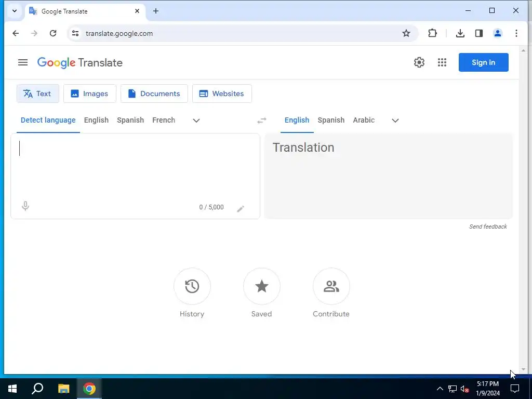
Task: Turn on handwriting pencil input
Action: [240, 208]
